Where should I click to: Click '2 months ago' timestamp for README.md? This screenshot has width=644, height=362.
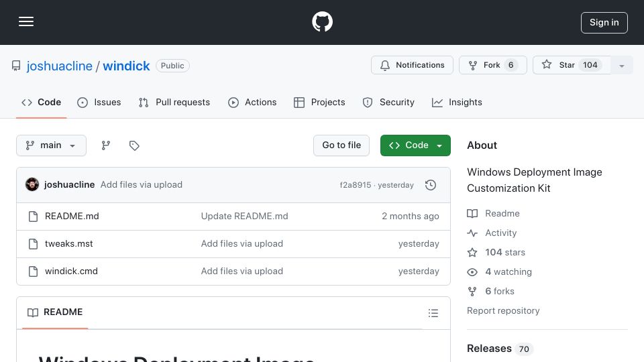pos(411,217)
